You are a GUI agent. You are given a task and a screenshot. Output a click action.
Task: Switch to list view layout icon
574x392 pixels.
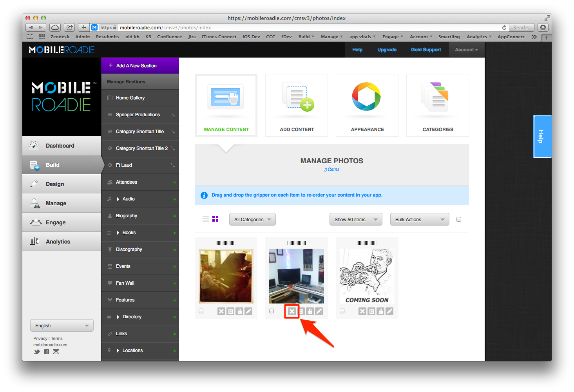coord(206,219)
